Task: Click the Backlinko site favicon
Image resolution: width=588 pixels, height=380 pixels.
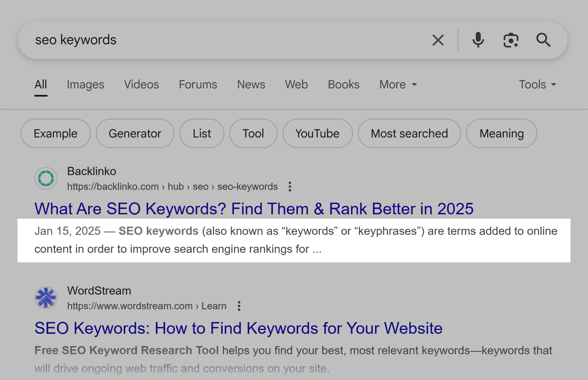Action: (46, 178)
